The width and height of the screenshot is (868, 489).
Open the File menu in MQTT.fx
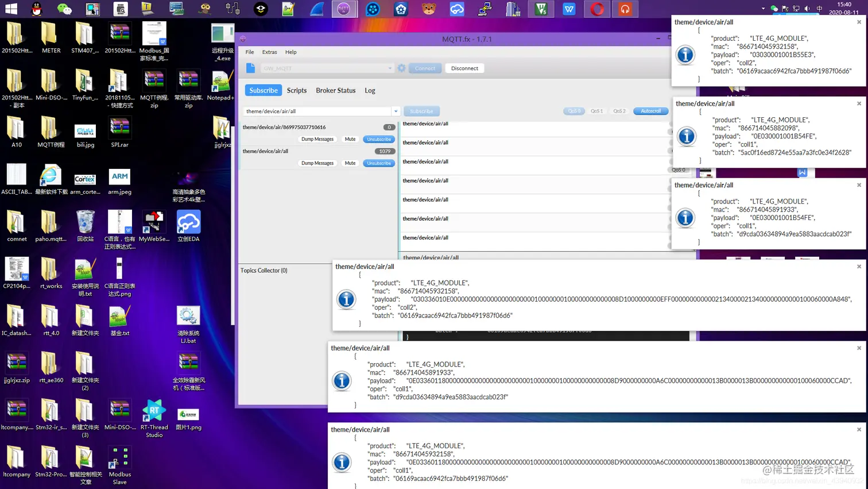tap(250, 52)
